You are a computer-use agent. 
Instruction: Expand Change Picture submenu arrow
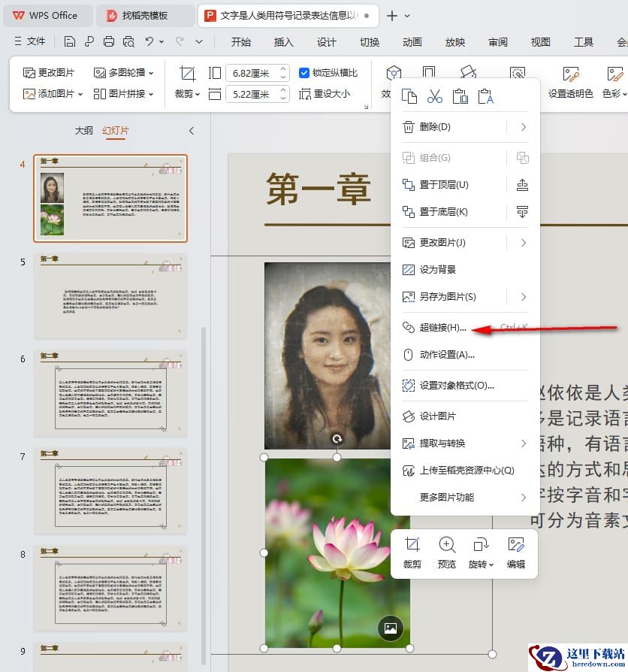pyautogui.click(x=523, y=243)
